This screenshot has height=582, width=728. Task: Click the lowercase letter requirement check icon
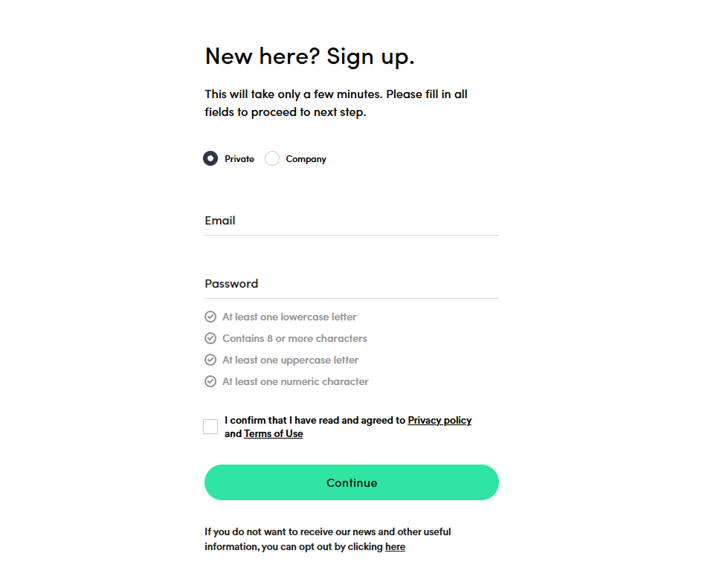(210, 317)
